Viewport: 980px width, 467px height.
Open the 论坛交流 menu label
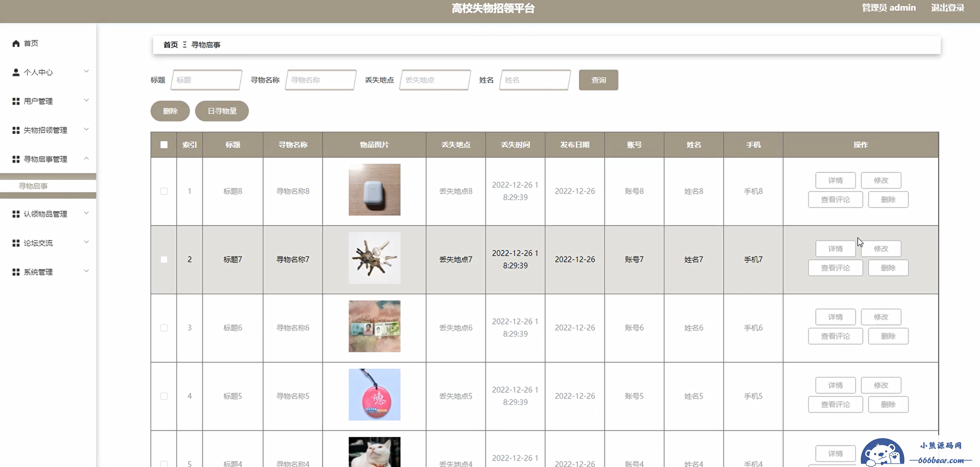point(38,243)
